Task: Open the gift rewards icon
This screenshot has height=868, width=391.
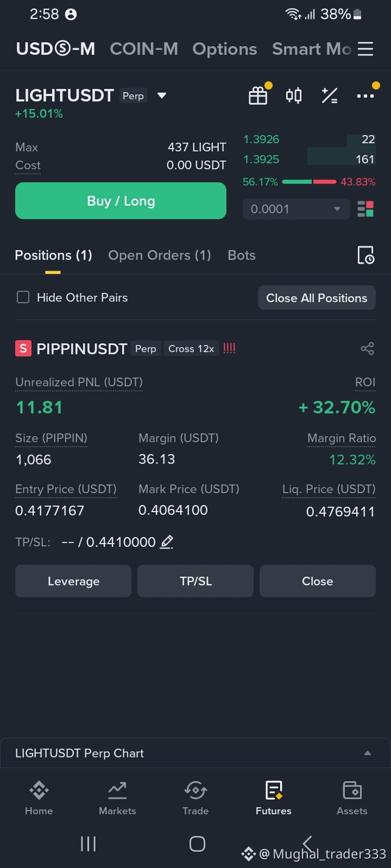Action: pyautogui.click(x=258, y=95)
